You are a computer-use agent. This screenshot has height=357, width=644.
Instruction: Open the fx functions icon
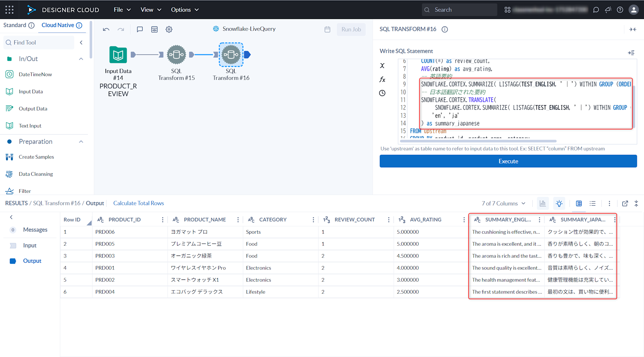382,79
